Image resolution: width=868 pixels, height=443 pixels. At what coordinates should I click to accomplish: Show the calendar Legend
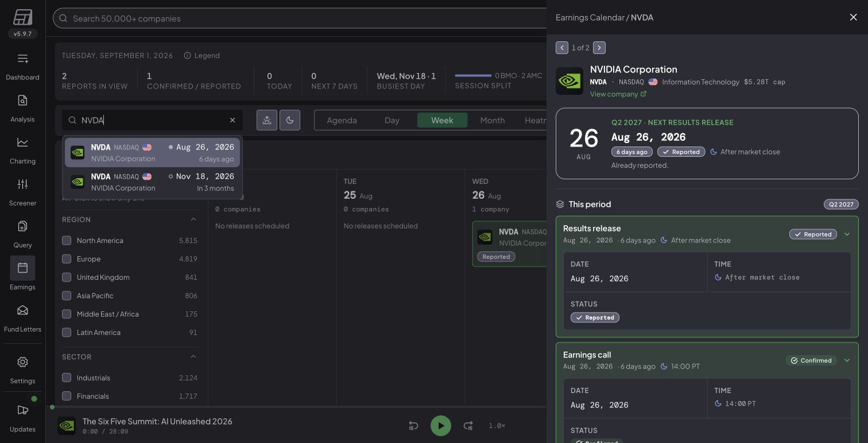(x=202, y=56)
